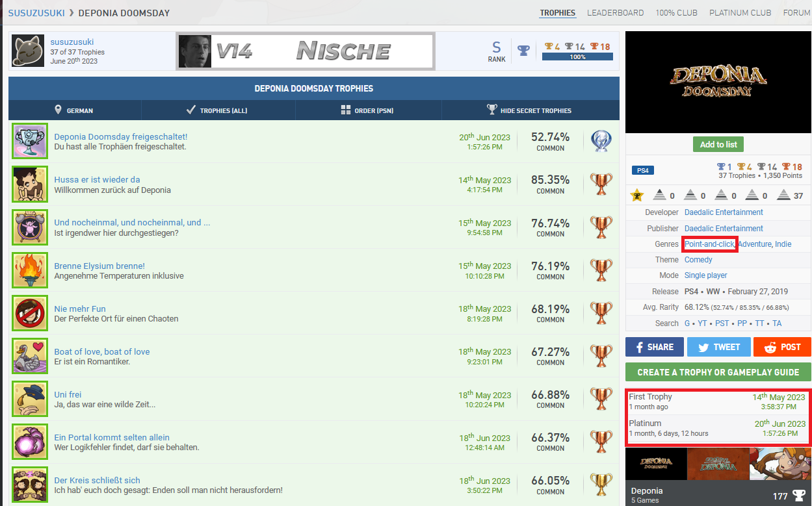Click the Add to list button
The height and width of the screenshot is (506, 812).
coord(718,144)
